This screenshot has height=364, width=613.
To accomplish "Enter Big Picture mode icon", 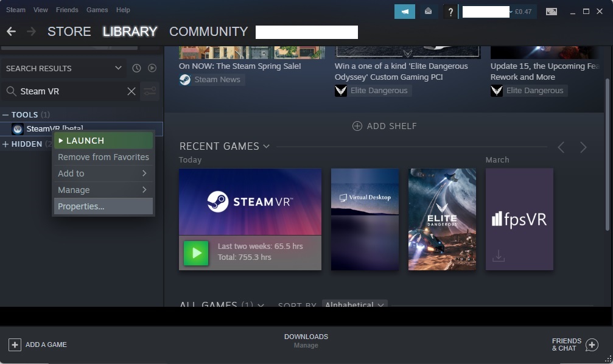I will click(x=552, y=12).
